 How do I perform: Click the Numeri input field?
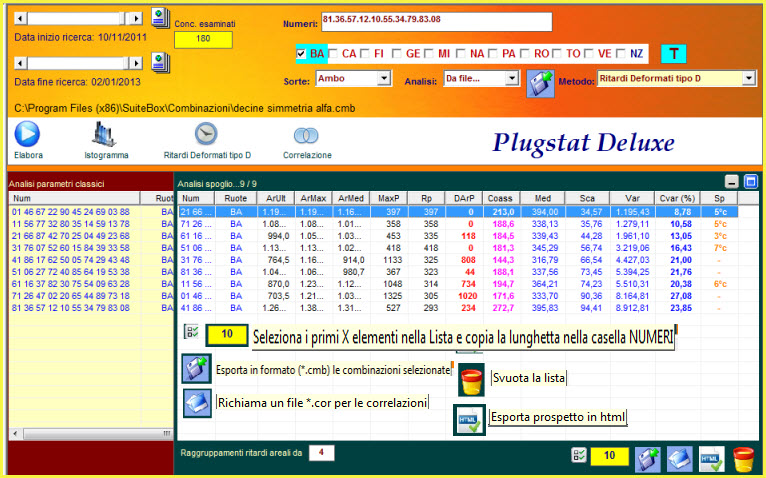point(437,22)
